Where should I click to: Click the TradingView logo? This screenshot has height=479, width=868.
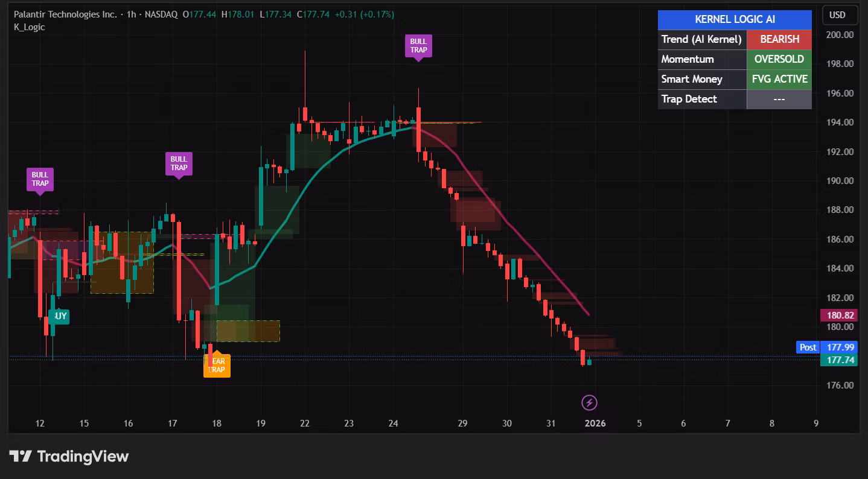point(69,456)
